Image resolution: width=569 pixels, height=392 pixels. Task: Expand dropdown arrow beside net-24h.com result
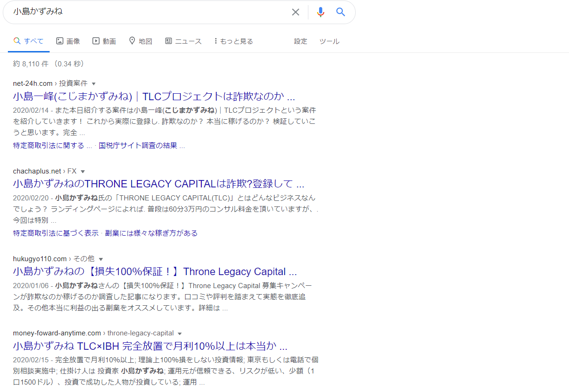click(94, 84)
